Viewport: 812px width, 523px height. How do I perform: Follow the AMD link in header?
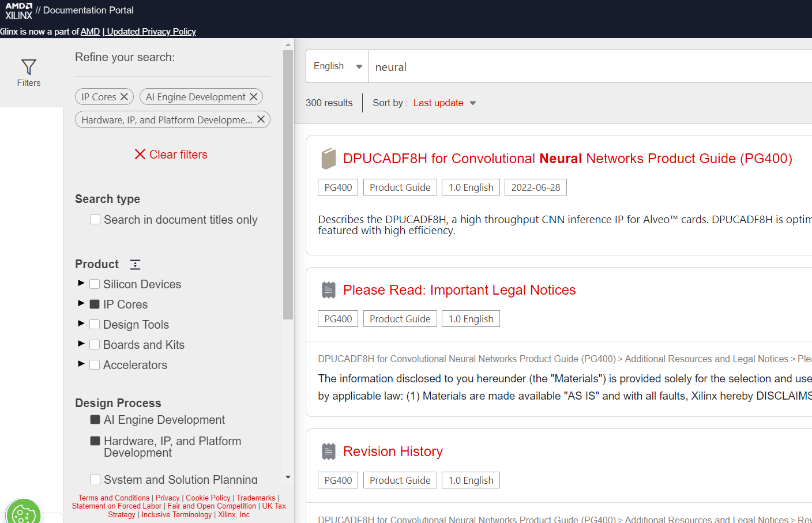90,32
